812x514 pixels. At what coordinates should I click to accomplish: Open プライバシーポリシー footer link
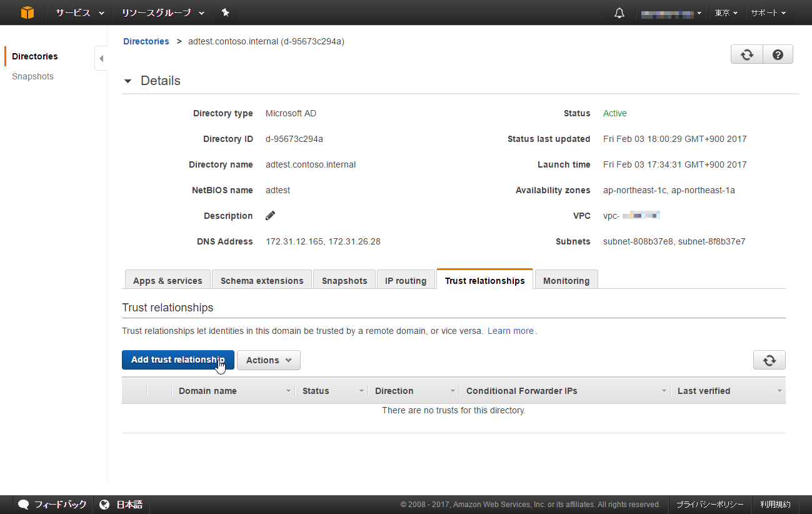point(710,505)
